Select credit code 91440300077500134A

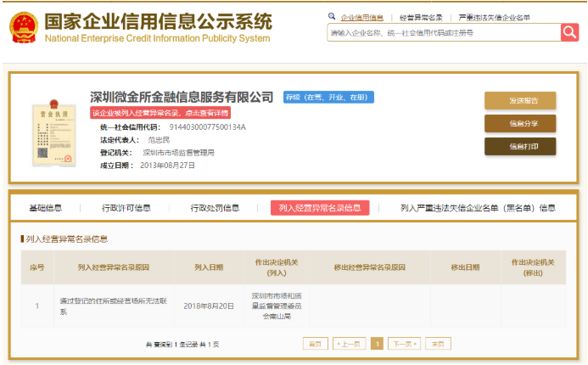(207, 127)
